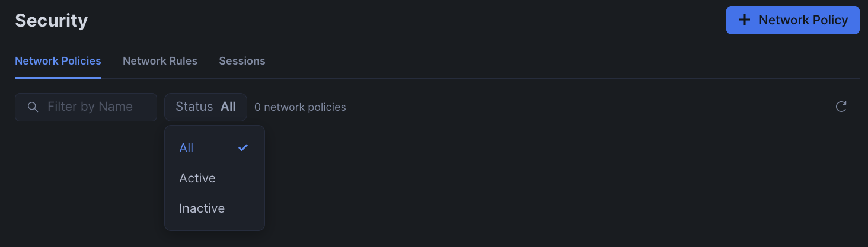Screen dimensions: 868x247
Task: Open the Sessions tab
Action: (x=242, y=61)
